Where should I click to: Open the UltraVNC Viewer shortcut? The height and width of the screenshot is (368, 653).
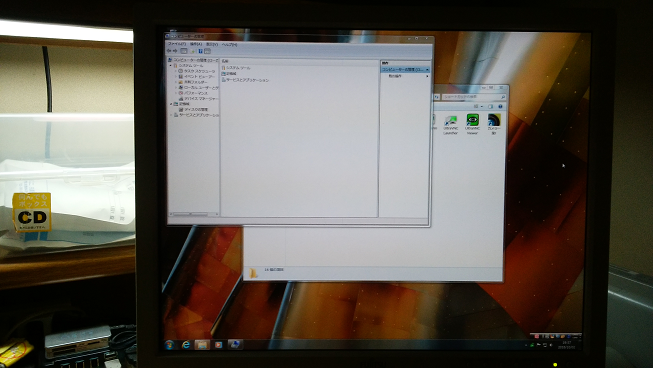(473, 124)
